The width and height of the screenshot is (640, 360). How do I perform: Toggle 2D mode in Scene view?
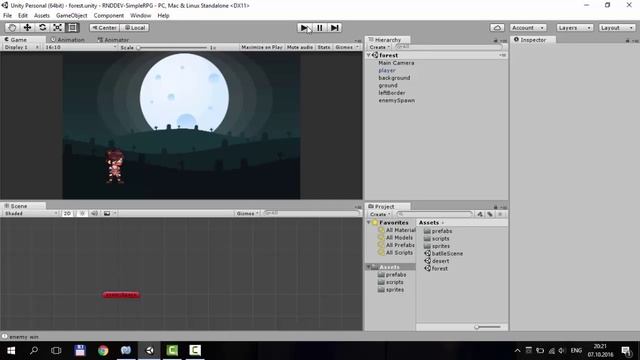[67, 213]
